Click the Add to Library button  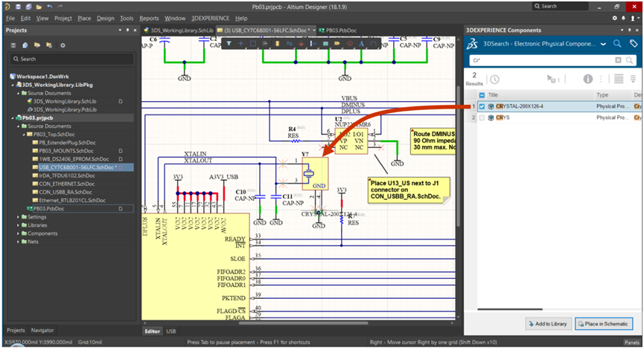tap(548, 323)
